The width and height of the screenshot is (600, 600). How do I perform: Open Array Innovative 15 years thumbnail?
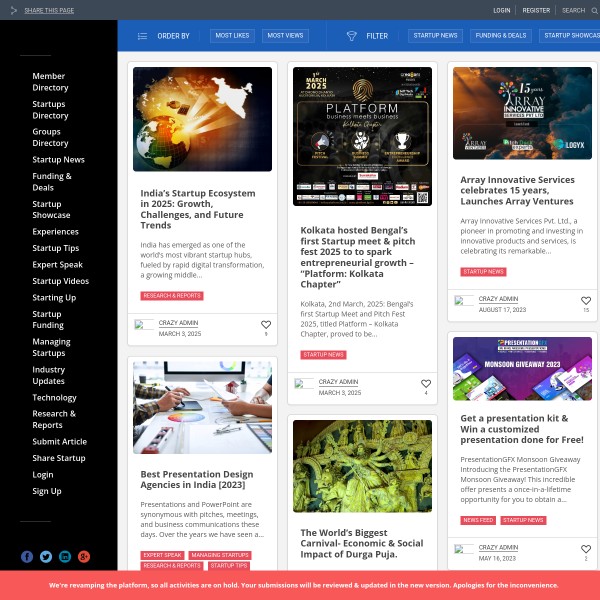click(522, 113)
